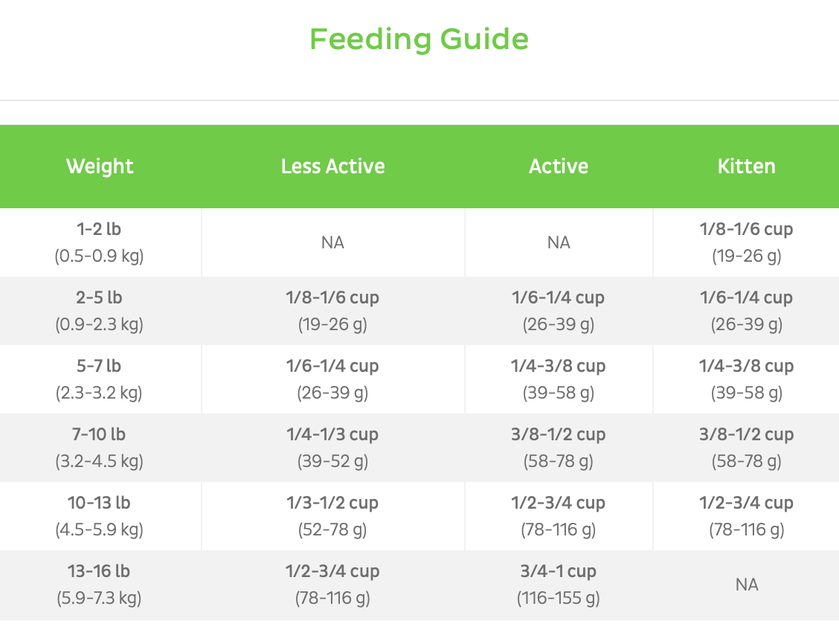Select the 13-16 lb weight cell
This screenshot has width=839, height=644.
tap(100, 585)
